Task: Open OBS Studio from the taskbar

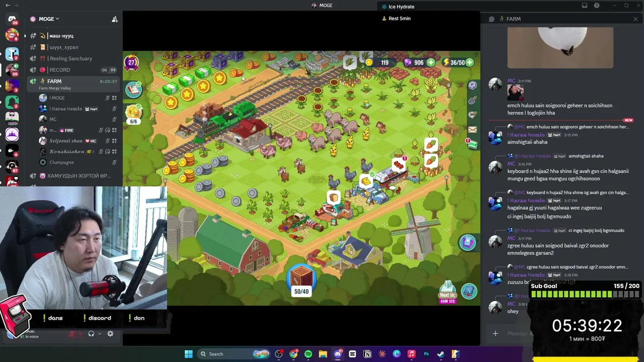Action: [279, 354]
